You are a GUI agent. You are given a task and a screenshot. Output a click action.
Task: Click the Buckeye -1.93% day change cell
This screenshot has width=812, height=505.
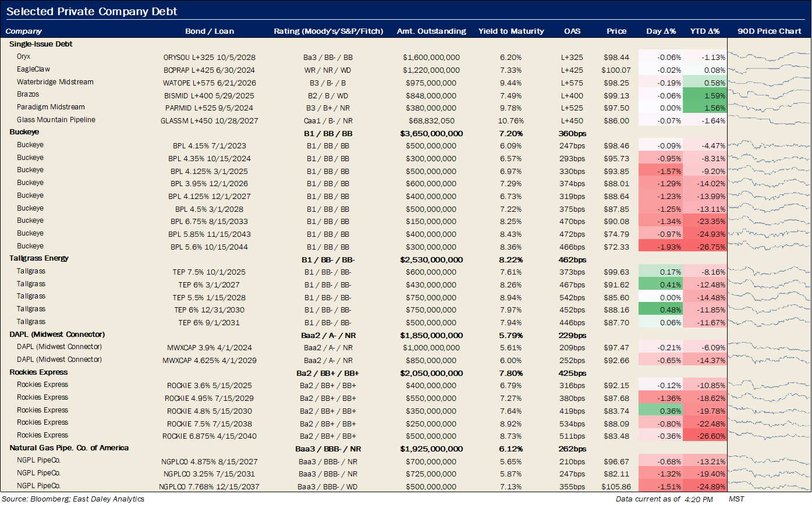[661, 247]
